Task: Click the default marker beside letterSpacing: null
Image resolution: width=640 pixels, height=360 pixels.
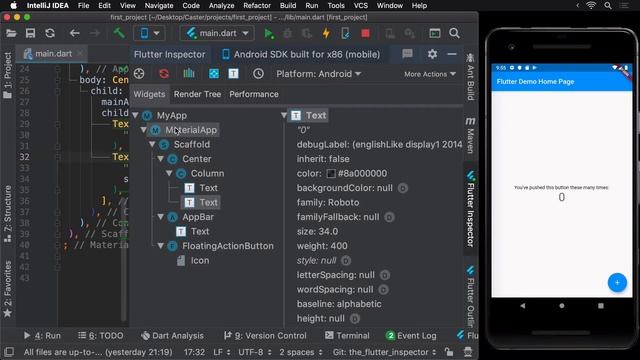Action: click(385, 275)
